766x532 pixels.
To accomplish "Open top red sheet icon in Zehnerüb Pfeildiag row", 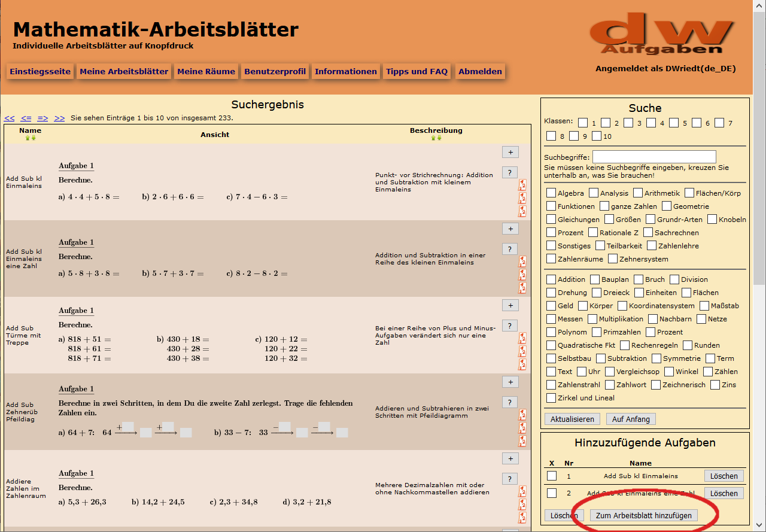I will point(522,414).
